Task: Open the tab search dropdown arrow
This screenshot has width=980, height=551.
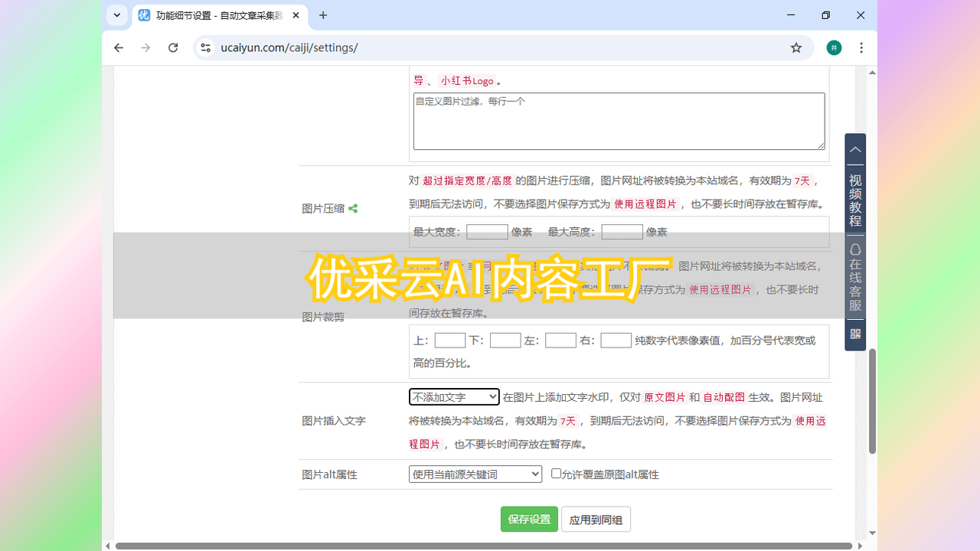Action: [116, 15]
